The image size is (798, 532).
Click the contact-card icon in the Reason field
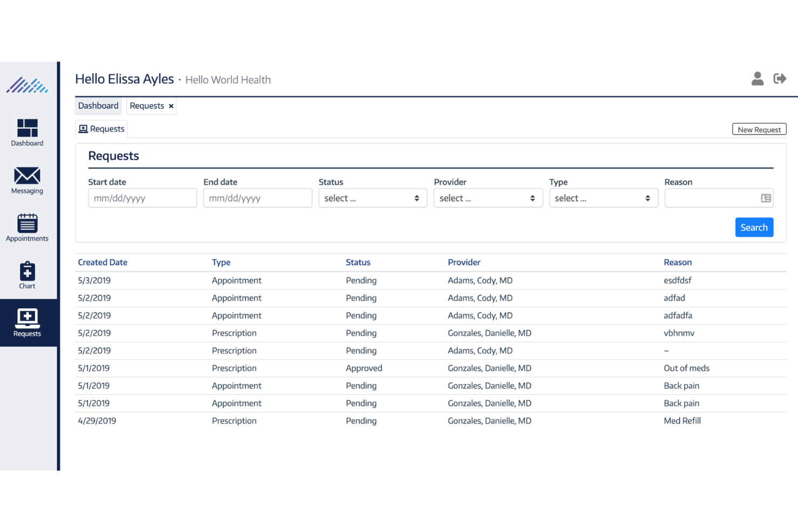tap(766, 198)
